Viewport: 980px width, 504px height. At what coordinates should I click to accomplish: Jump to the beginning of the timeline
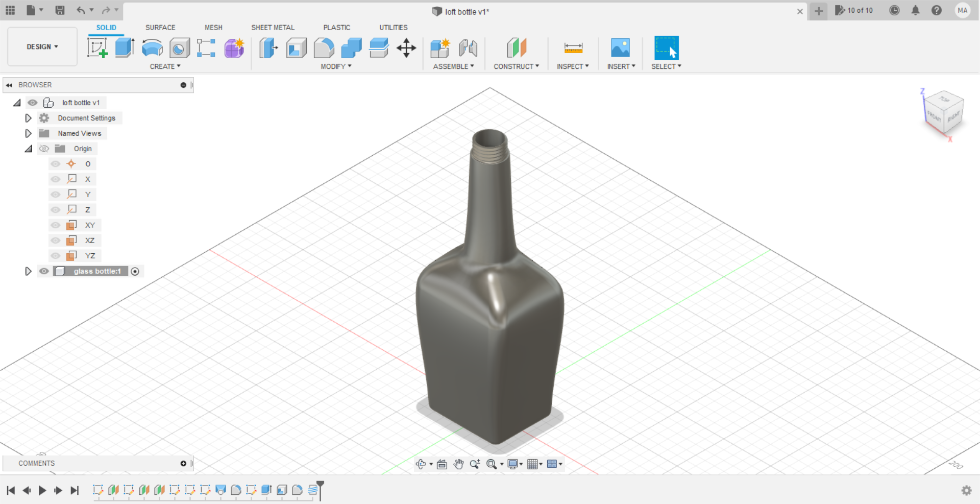[x=11, y=490]
